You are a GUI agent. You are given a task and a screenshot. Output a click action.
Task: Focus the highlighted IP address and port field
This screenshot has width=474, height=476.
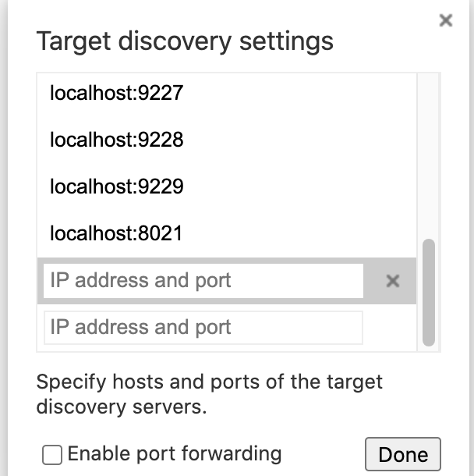[x=203, y=281]
